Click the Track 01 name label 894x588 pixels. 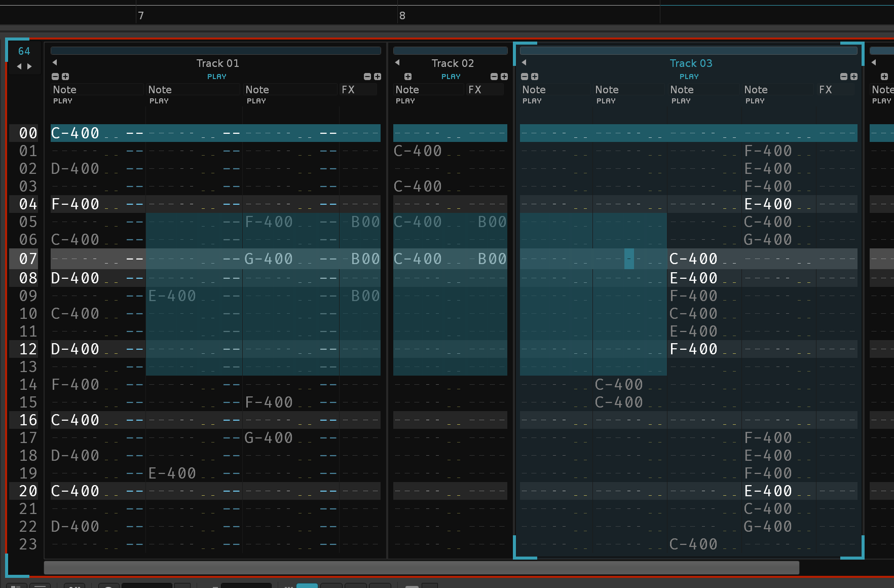[x=217, y=63]
